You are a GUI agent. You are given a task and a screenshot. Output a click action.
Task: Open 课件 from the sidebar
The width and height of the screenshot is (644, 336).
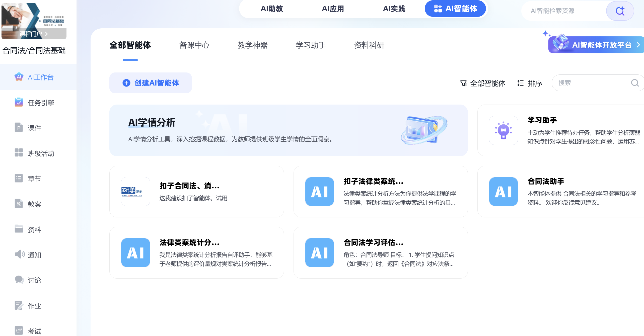(x=34, y=128)
